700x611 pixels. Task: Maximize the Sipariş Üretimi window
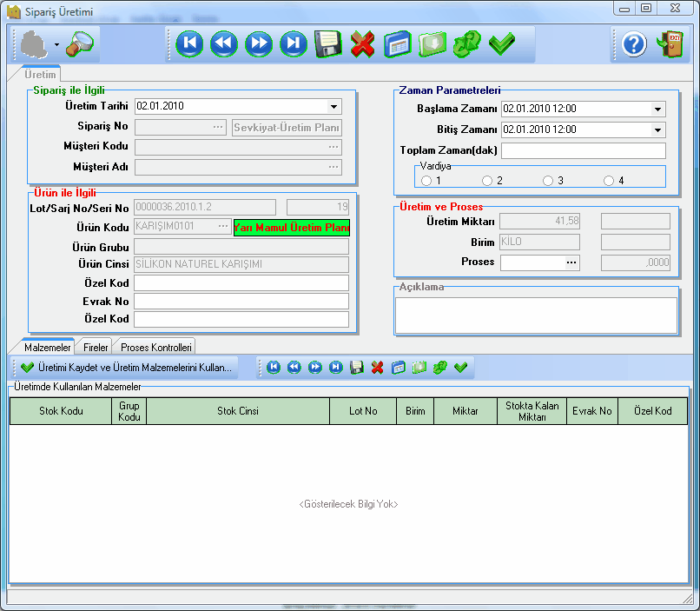tap(646, 8)
